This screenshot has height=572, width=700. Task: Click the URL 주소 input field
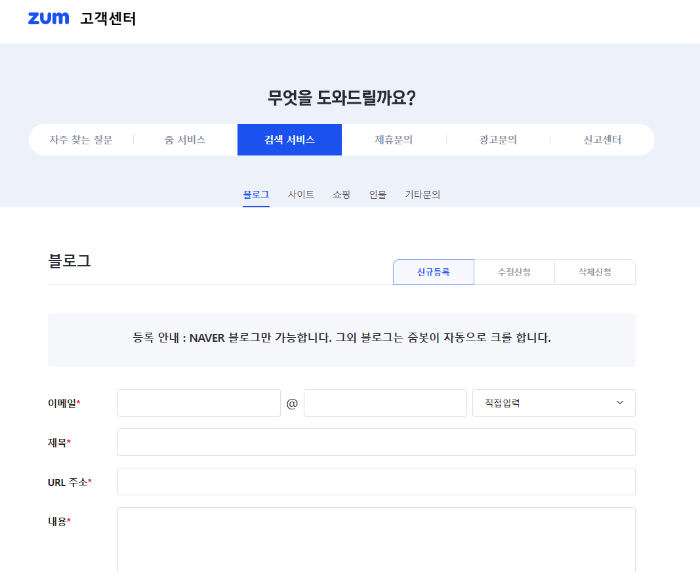[376, 482]
